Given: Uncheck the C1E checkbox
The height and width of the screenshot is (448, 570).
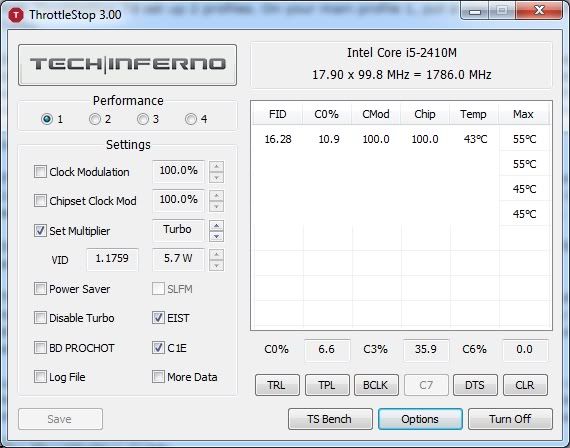Looking at the screenshot, I should coord(158,348).
